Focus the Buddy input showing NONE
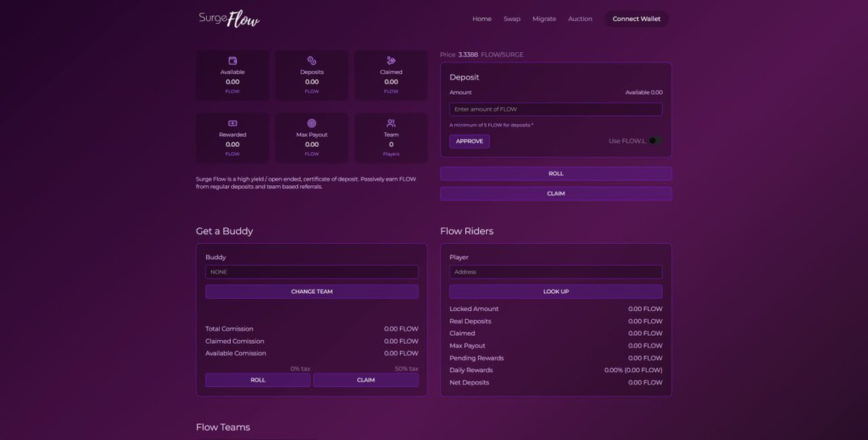 [x=312, y=272]
